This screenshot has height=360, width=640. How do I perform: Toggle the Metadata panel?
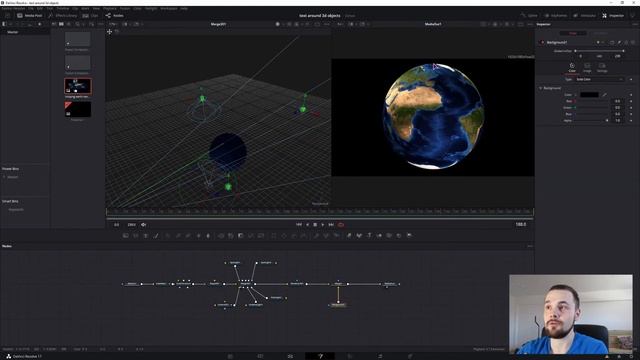click(x=584, y=16)
